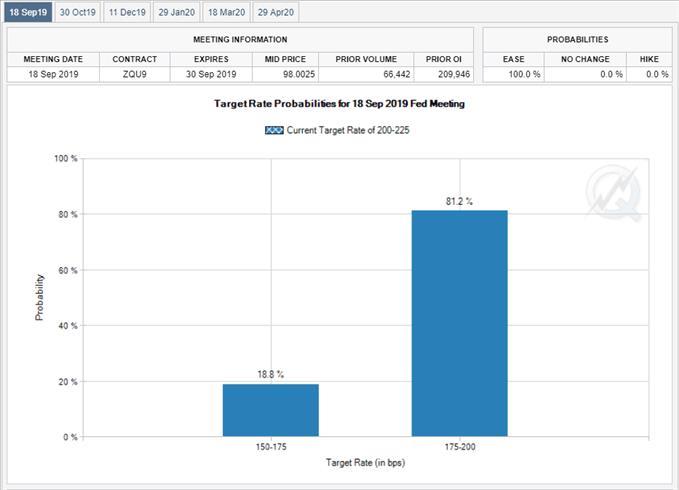Select the 18 Sep19 tab
Viewport: 679px width, 490px height.
pyautogui.click(x=27, y=12)
